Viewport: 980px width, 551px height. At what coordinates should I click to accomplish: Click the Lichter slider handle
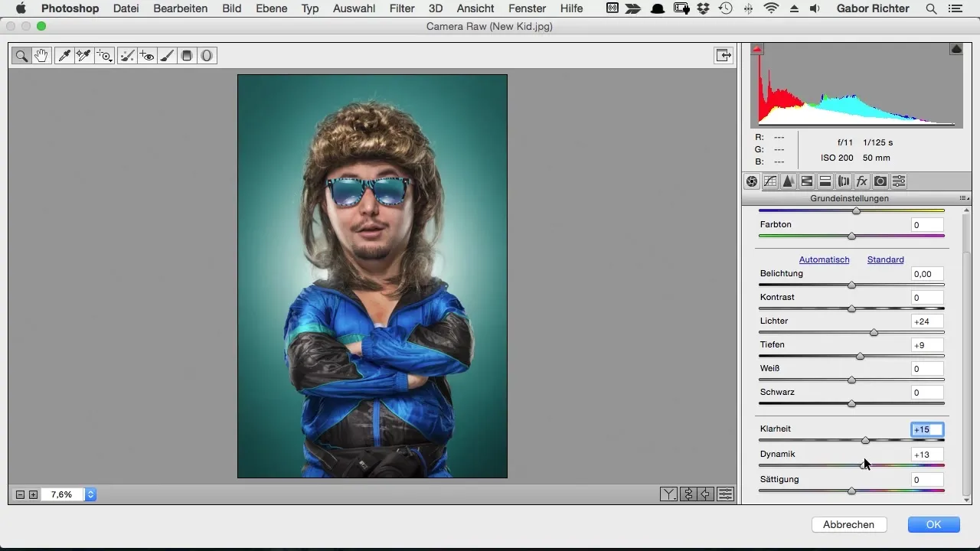874,332
